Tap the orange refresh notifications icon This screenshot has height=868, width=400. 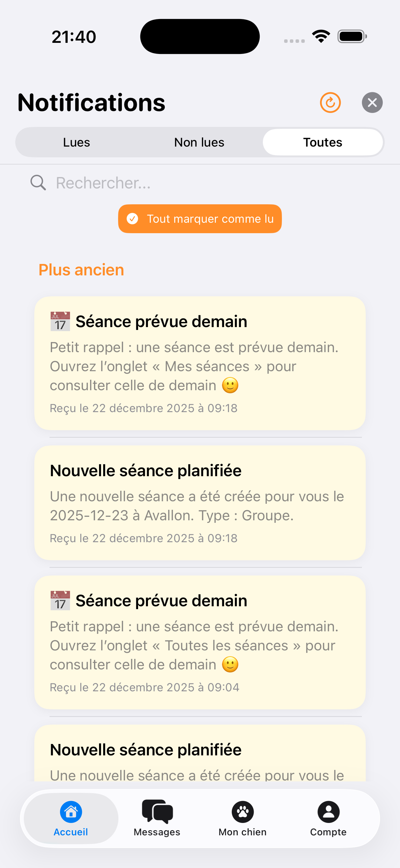coord(330,102)
